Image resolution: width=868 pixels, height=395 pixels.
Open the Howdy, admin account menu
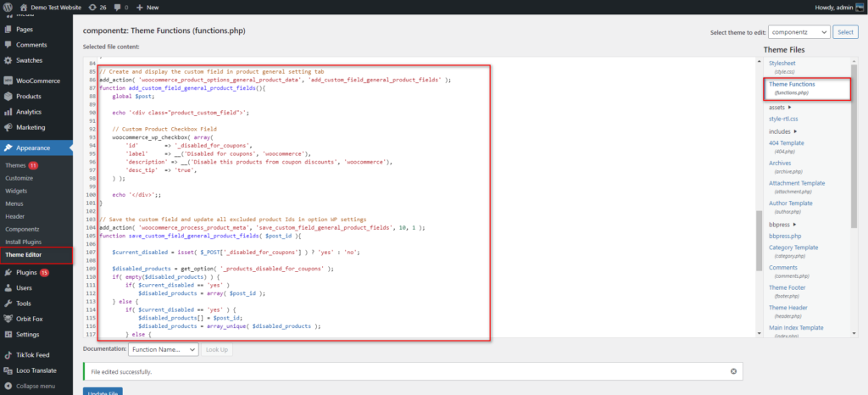tap(839, 8)
